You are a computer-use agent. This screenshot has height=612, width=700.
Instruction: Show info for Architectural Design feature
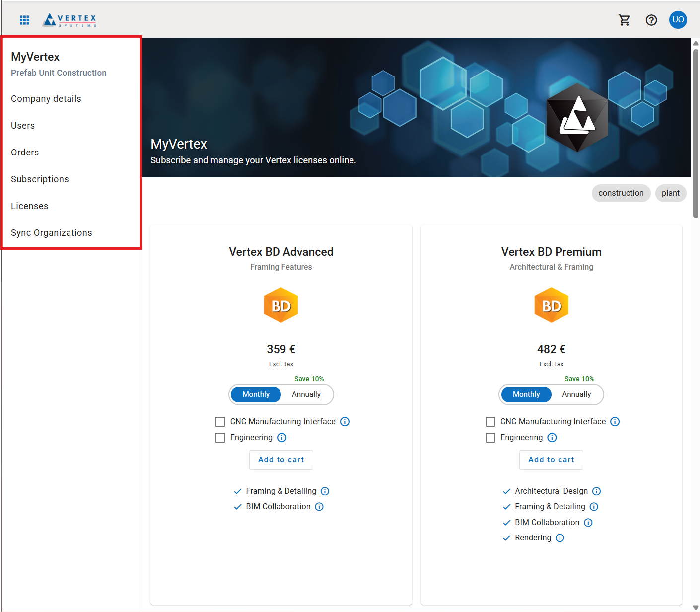click(597, 491)
